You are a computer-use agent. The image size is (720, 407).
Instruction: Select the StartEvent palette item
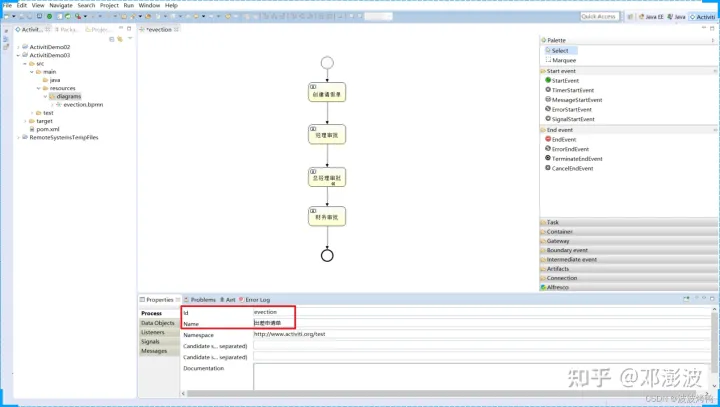pyautogui.click(x=562, y=80)
